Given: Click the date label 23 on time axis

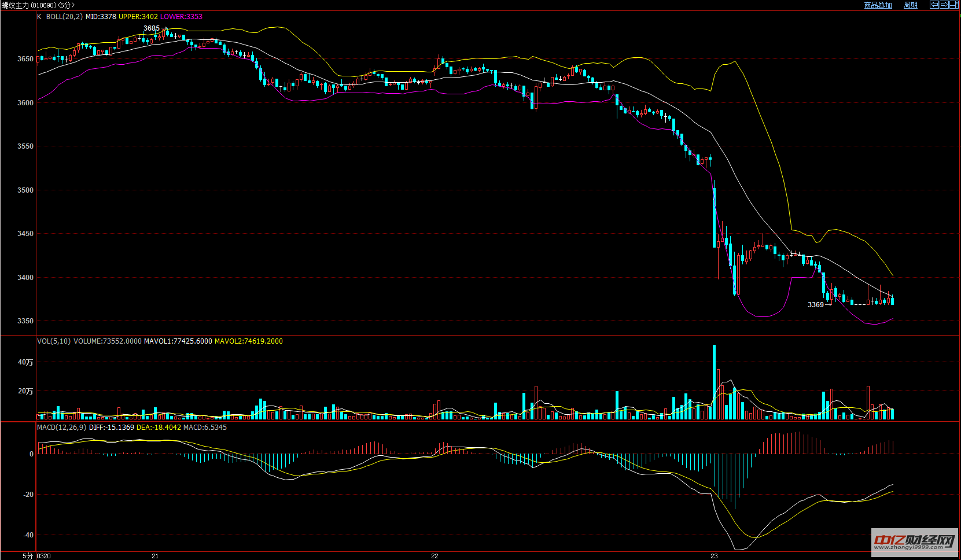Looking at the screenshot, I should click(x=714, y=556).
